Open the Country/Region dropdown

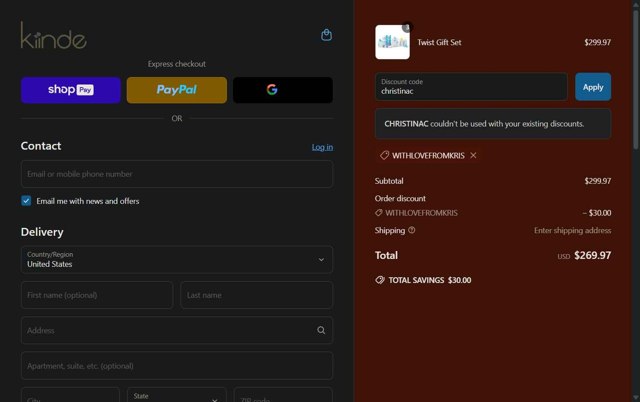click(x=177, y=260)
